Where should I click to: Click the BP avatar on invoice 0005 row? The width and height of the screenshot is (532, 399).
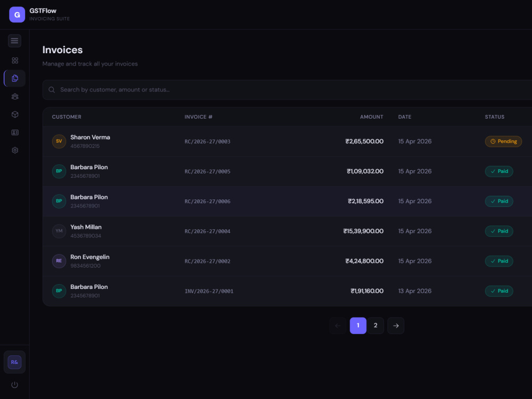tap(59, 171)
